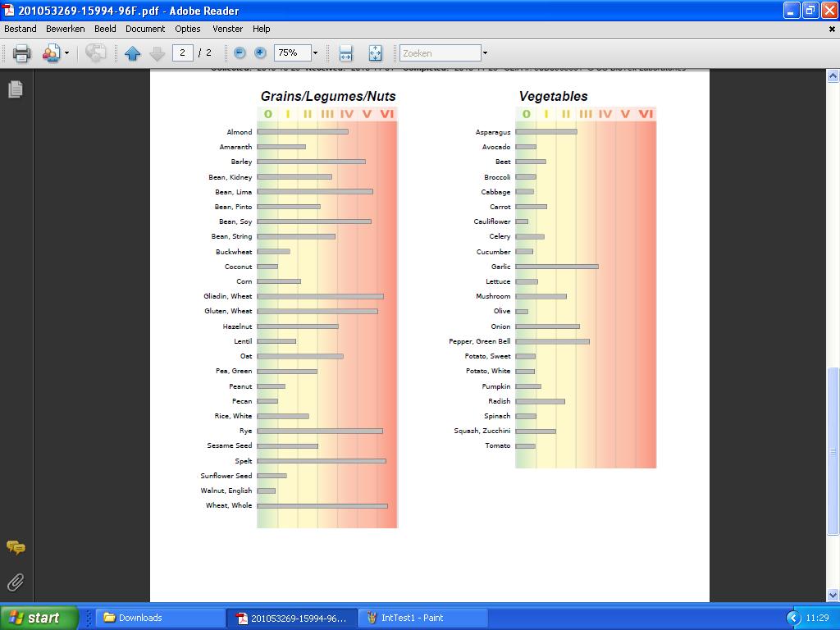Click the Zoeken search field
The width and height of the screenshot is (840, 630).
[441, 53]
